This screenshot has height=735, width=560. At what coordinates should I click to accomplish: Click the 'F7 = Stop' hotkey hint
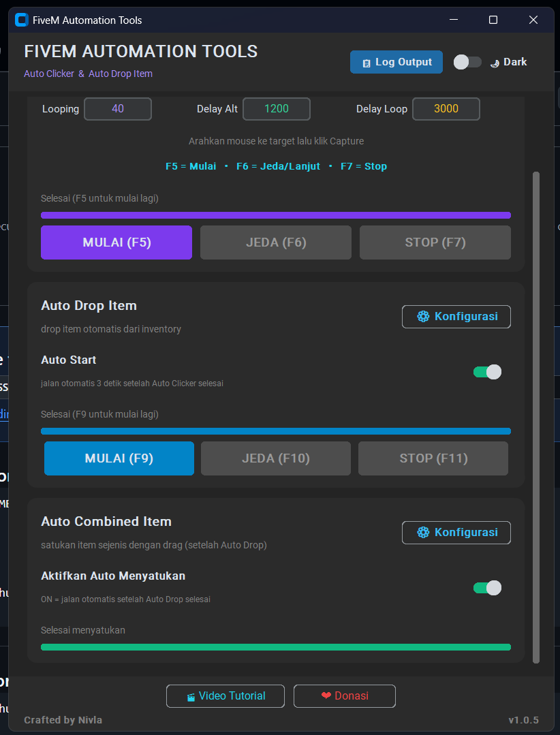364,166
